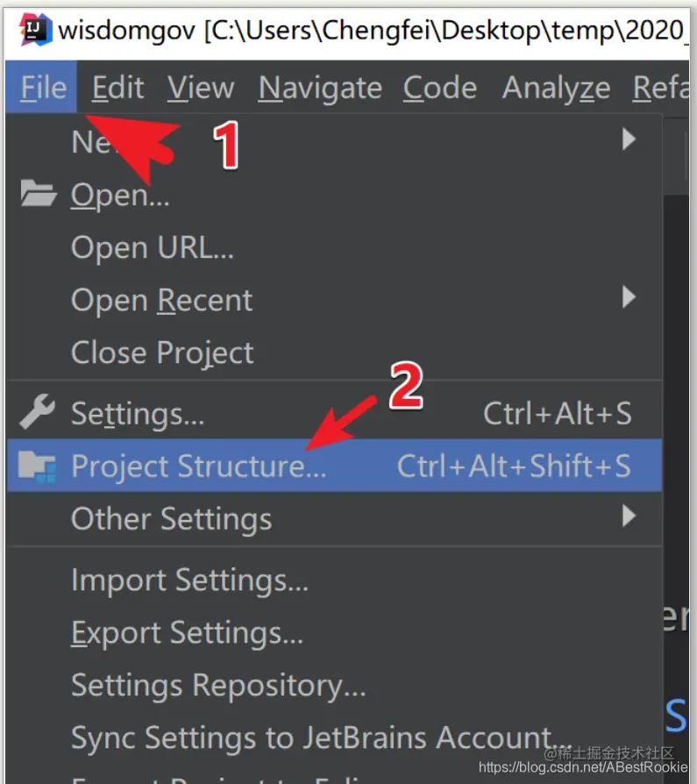Viewport: 697px width, 784px height.
Task: Expand the Other Settings submenu arrow
Action: point(628,517)
